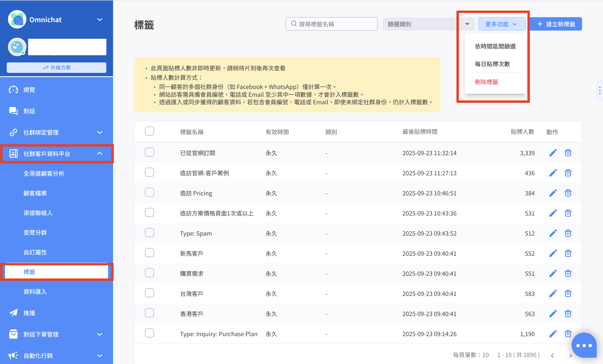Screen dimensions: 603x364
Task: Delete the 造訪 Pricing tag via trash icon
Action: tap(568, 193)
